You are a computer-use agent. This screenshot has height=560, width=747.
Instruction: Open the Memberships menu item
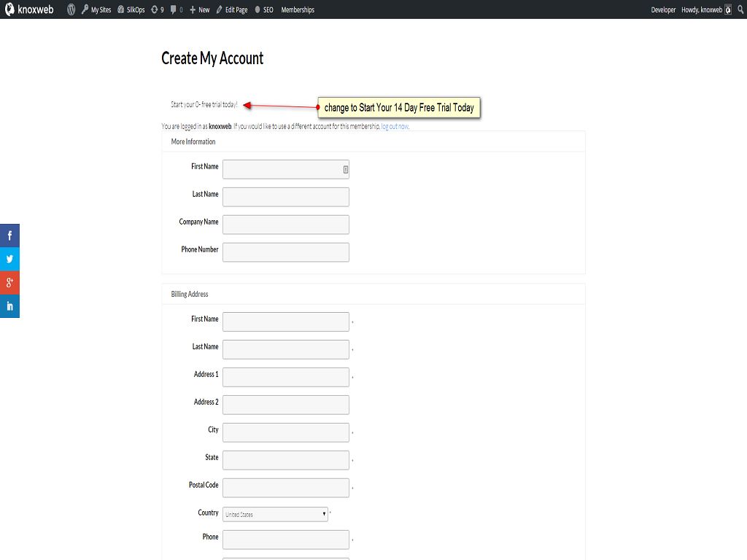tap(298, 9)
